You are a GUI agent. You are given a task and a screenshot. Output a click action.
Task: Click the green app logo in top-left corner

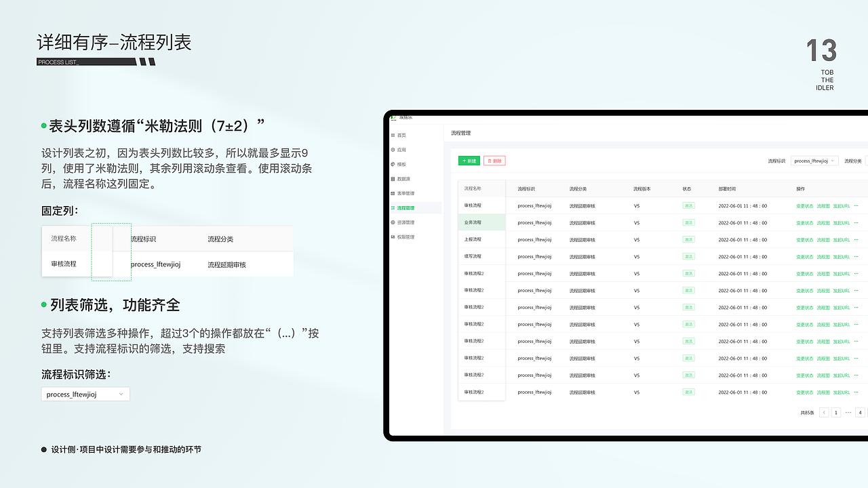tap(393, 117)
